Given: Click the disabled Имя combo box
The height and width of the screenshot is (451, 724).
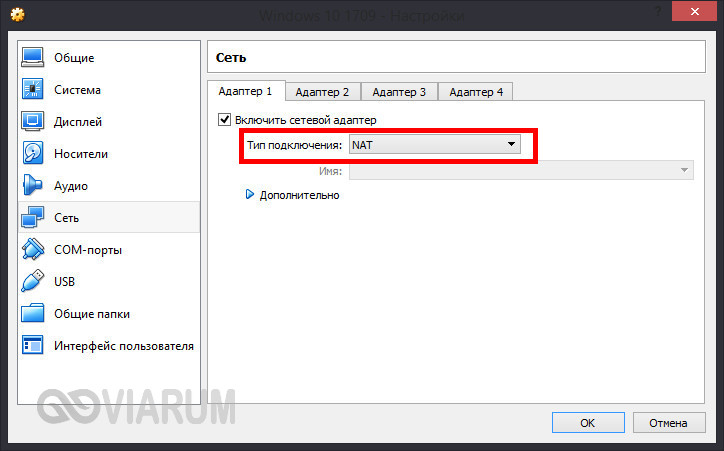Looking at the screenshot, I should (521, 171).
